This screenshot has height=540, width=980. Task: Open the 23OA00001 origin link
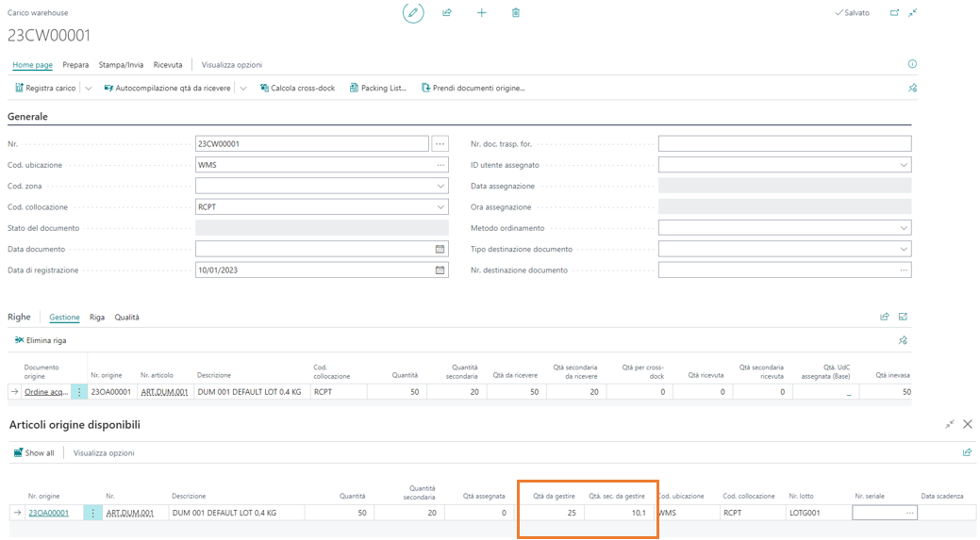click(48, 514)
